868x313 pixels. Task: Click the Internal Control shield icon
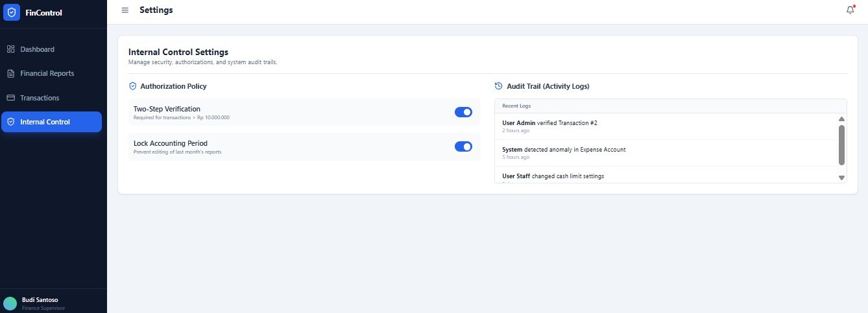click(10, 122)
